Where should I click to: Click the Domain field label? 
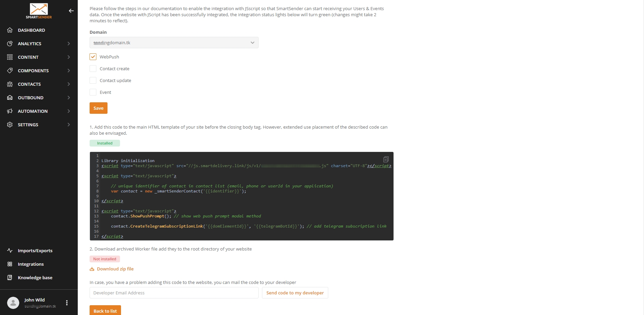tap(98, 32)
